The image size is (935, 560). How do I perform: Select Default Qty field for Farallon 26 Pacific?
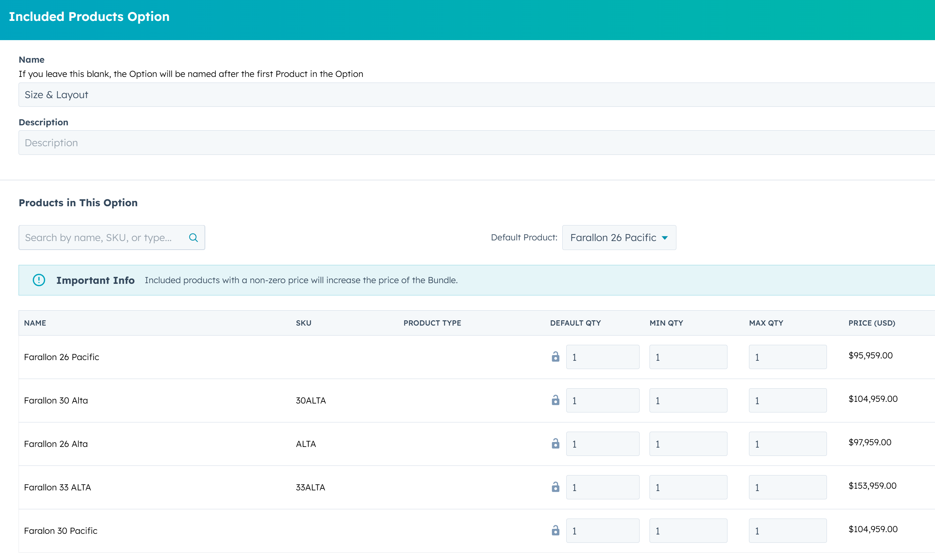point(602,357)
